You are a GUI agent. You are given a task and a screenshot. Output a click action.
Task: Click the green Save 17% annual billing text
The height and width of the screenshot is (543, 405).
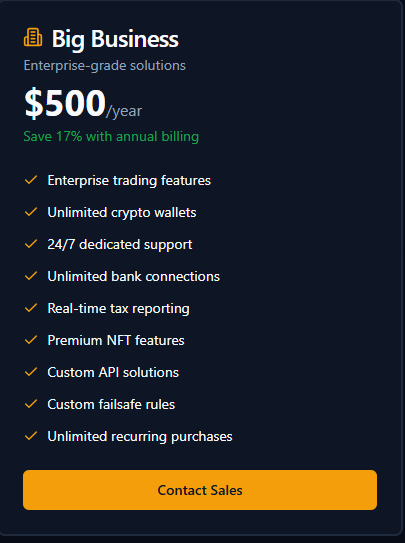tap(111, 136)
